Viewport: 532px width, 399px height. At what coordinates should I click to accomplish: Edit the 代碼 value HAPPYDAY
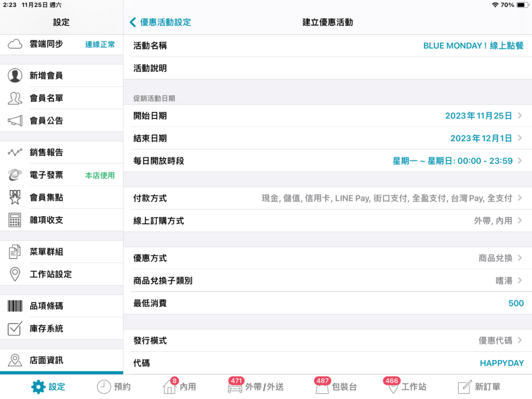(502, 363)
